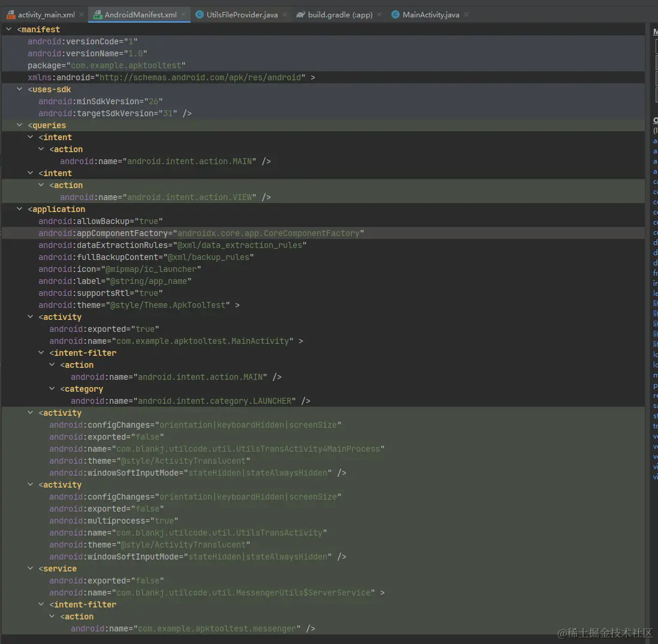The height and width of the screenshot is (644, 658).
Task: Select the AndroidManifest.xml tab
Action: tap(140, 15)
